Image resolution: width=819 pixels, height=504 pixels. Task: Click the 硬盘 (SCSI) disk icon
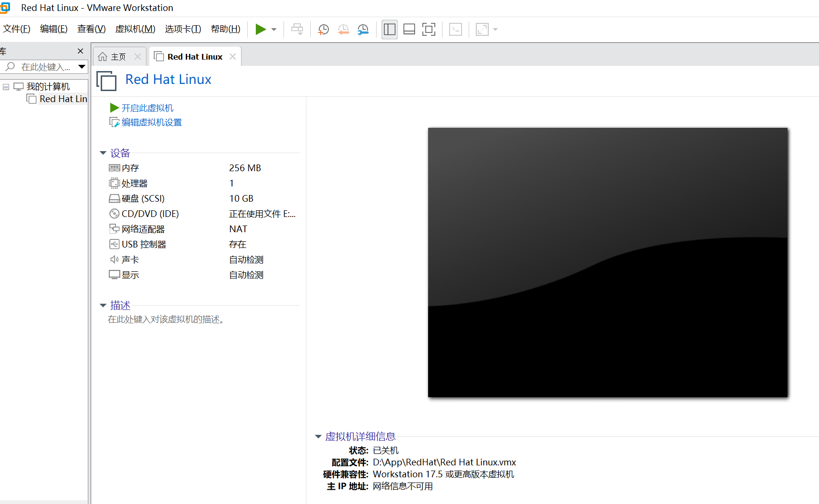point(115,198)
